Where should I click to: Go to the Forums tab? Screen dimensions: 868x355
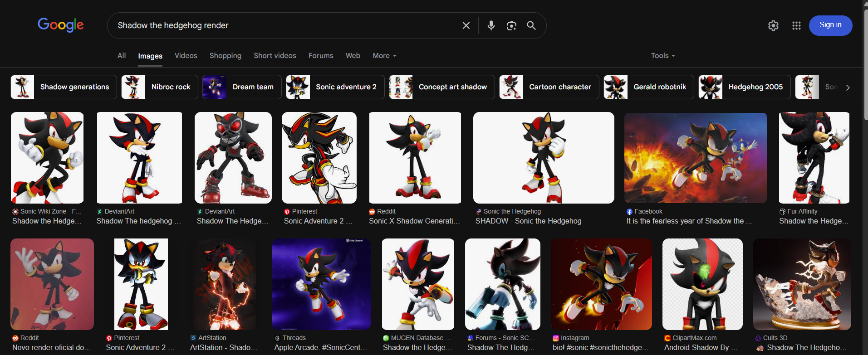click(x=321, y=55)
